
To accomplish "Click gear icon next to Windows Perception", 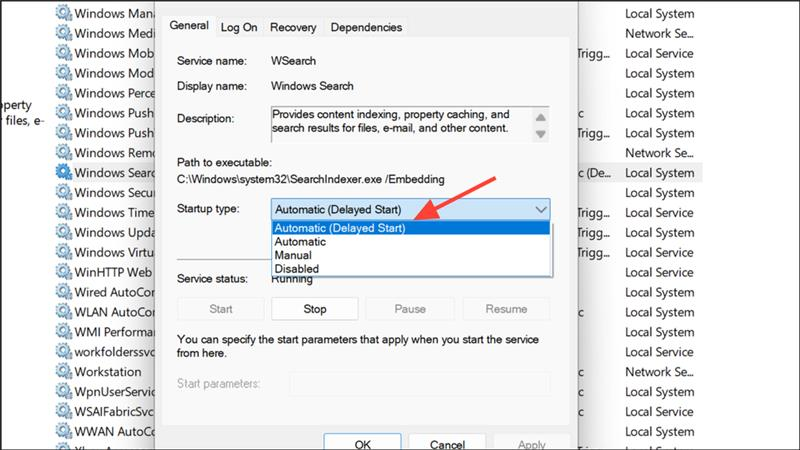I will 64,92.
